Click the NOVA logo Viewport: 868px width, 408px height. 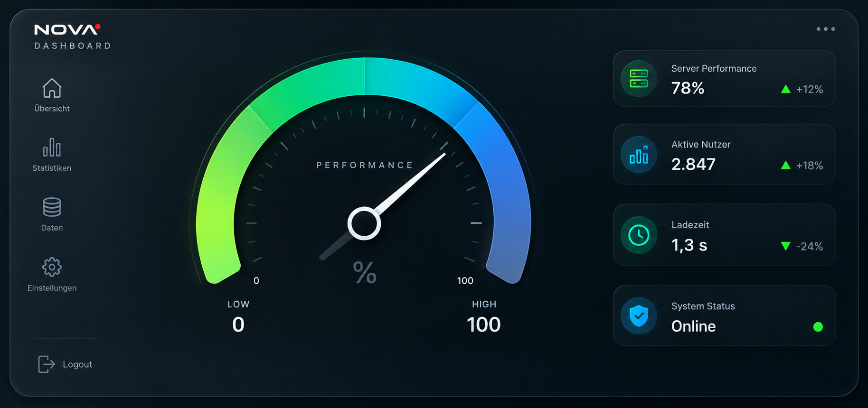(x=67, y=29)
